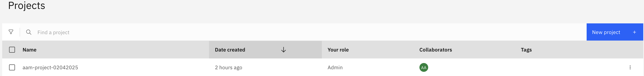This screenshot has width=644, height=76.
Task: Open the filter funnel icon
Action: tap(11, 32)
